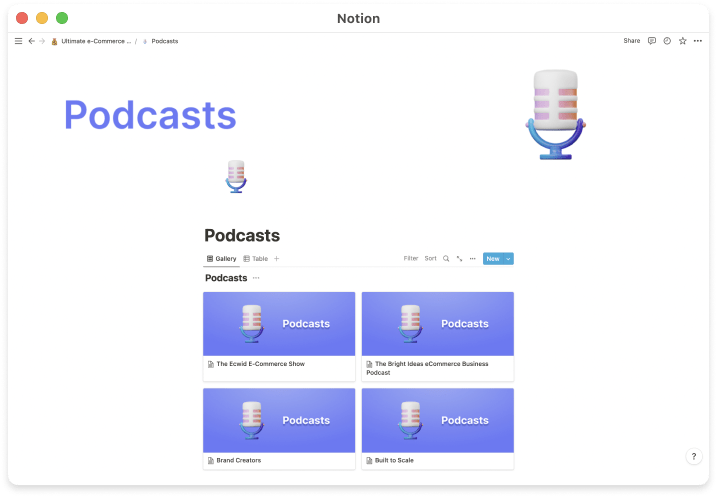The image size is (717, 497).
Task: Open the Sort option
Action: [430, 258]
